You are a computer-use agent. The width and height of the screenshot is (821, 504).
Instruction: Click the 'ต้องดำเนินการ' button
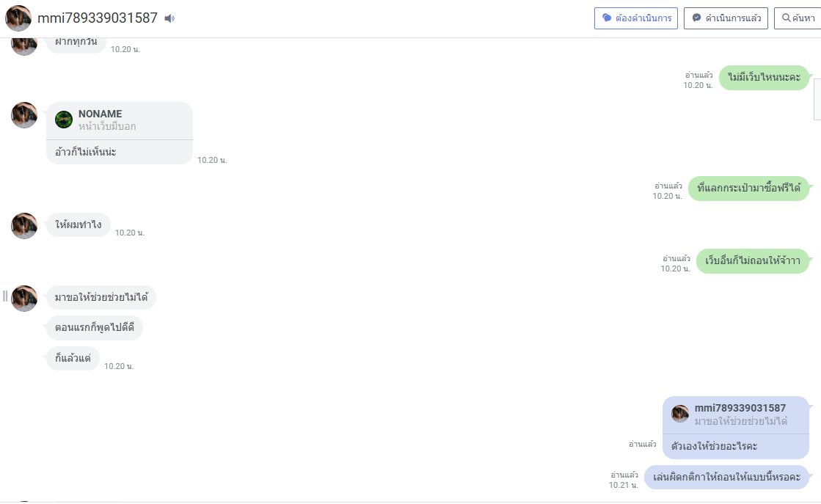(x=635, y=18)
